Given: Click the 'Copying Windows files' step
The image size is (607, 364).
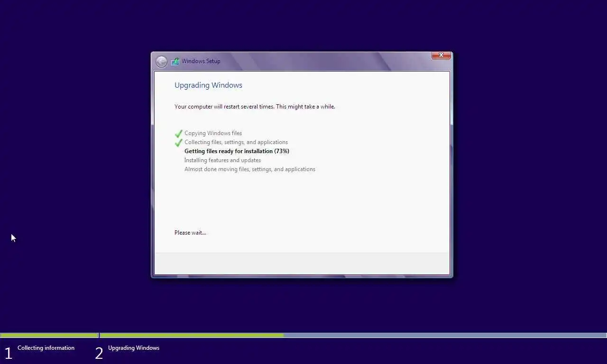Looking at the screenshot, I should (x=213, y=133).
